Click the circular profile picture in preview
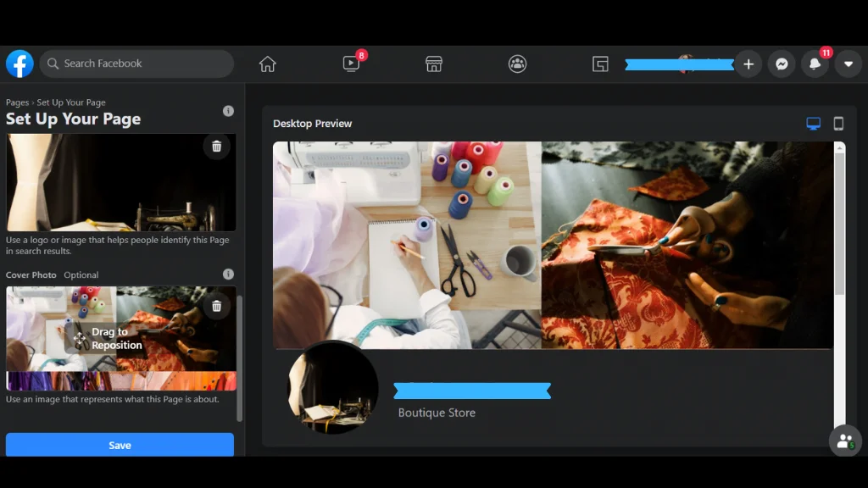The height and width of the screenshot is (488, 868). [332, 387]
